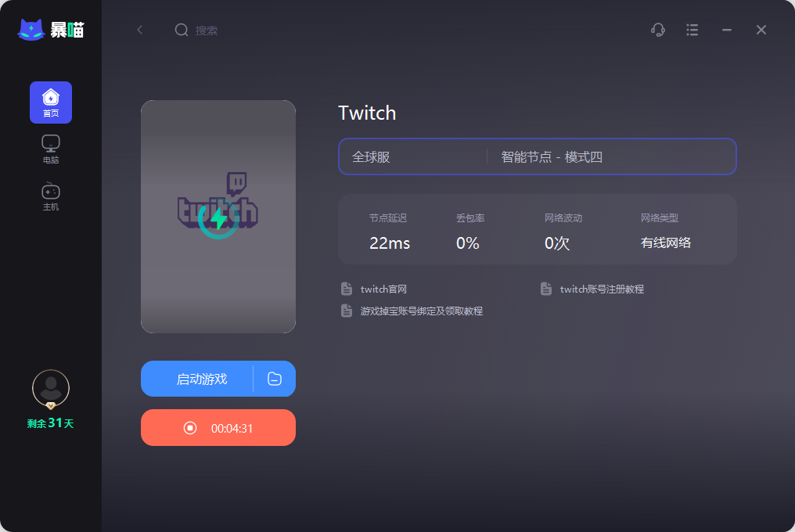Open twitch账号注册教程 tutorial link
Screen dimensions: 795x532
(602, 289)
